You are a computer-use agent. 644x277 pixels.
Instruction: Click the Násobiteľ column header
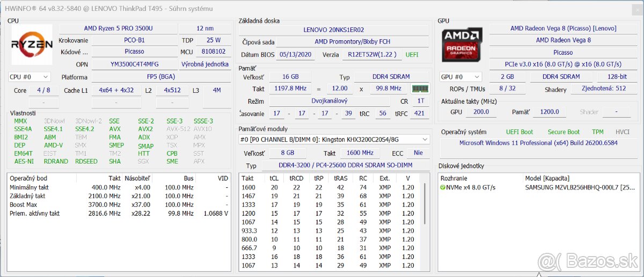pos(137,178)
